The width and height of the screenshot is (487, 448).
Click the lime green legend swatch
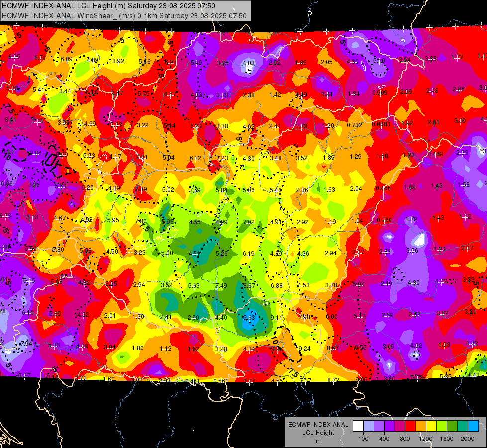coord(442,426)
